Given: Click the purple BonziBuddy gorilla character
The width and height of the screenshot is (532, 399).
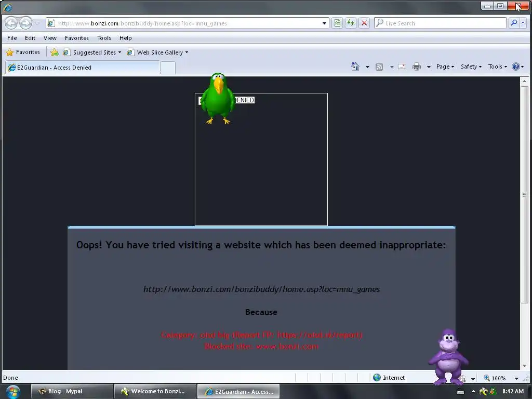Looking at the screenshot, I should pyautogui.click(x=448, y=357).
